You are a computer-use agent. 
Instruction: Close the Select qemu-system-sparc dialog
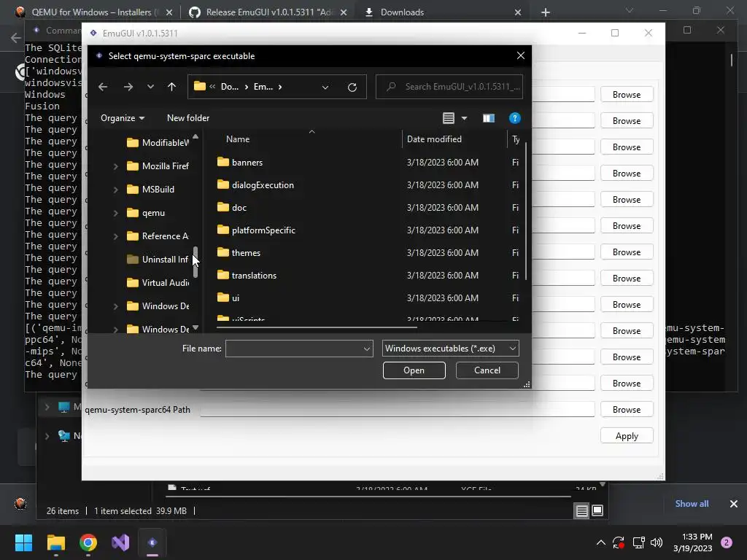pos(521,55)
